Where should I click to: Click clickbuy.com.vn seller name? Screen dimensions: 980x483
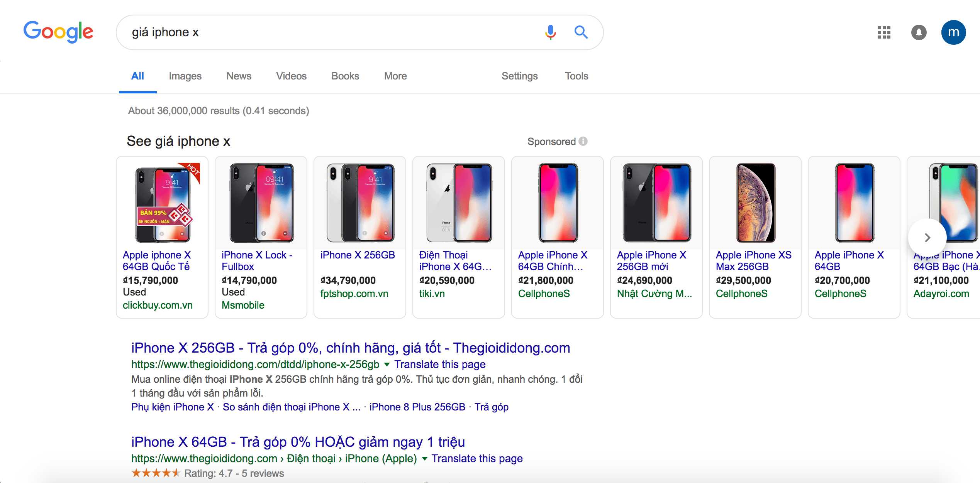(x=158, y=305)
